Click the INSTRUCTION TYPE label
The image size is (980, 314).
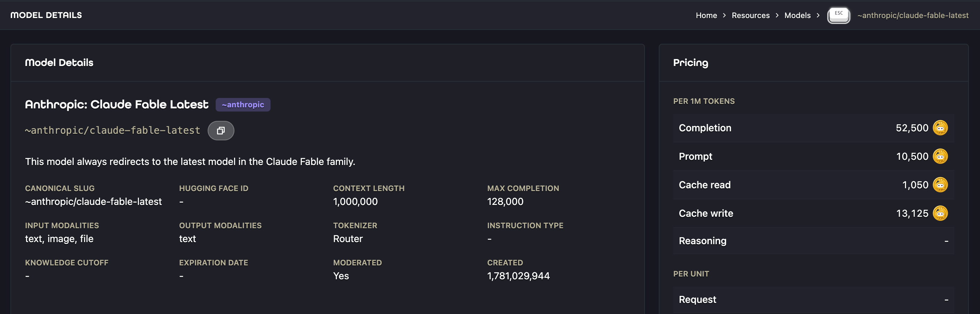[525, 226]
